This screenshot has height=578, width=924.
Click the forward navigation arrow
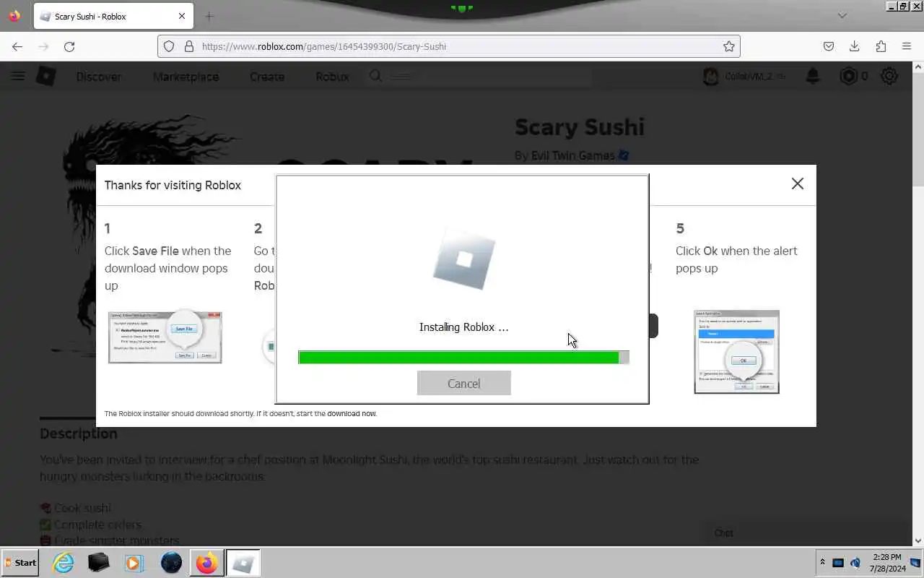tap(43, 46)
